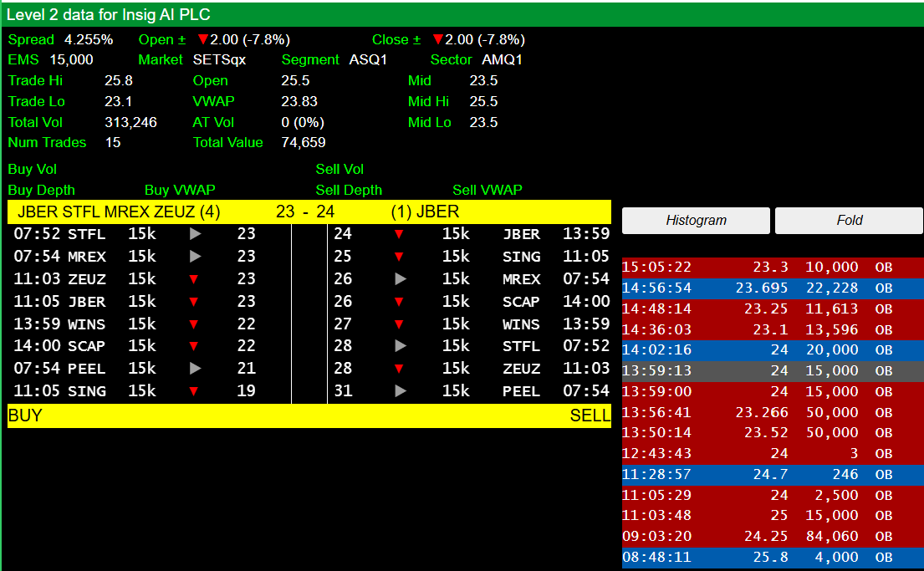This screenshot has height=571, width=924.
Task: Select the 14:56:54 trade at 23.695
Action: pos(773,288)
